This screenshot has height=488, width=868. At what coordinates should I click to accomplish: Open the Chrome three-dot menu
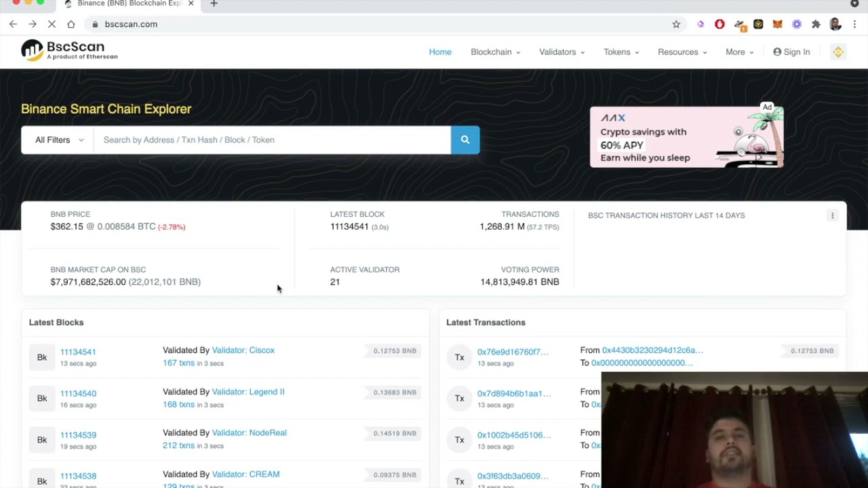pyautogui.click(x=854, y=24)
